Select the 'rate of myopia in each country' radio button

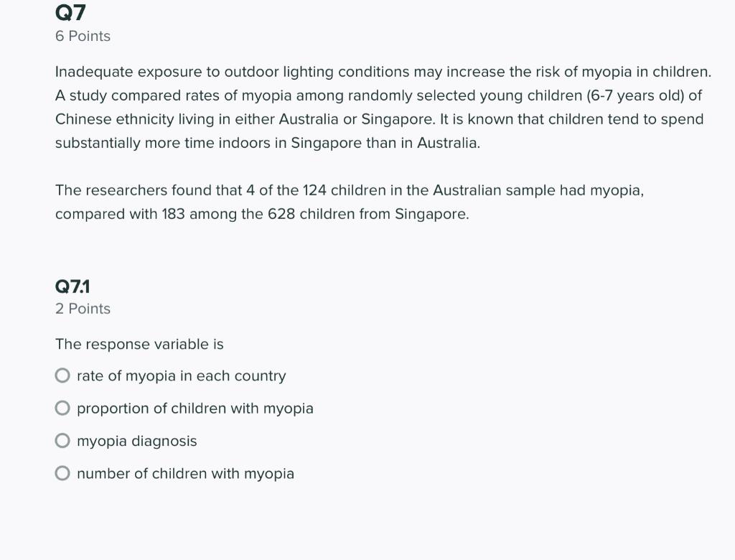62,376
